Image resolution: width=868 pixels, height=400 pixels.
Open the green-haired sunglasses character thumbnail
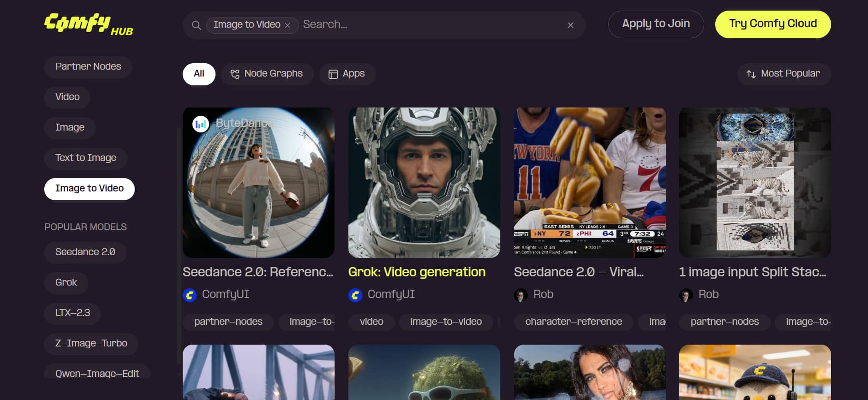424,372
